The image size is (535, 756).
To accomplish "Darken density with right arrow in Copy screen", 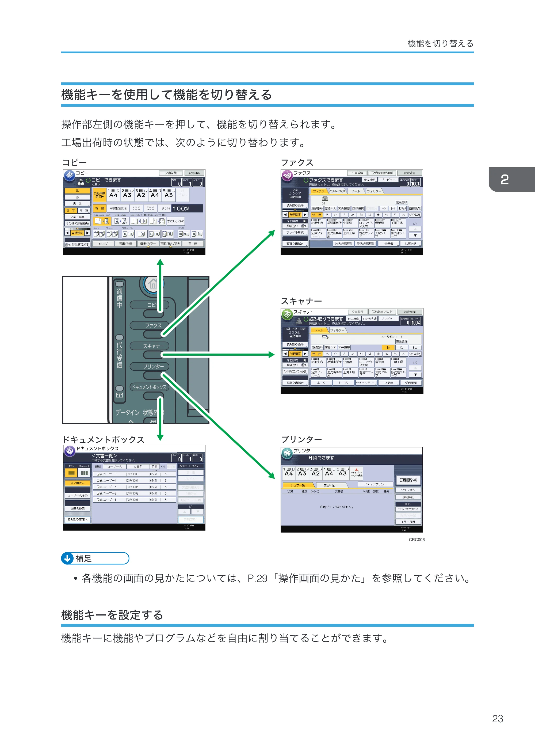I will click(87, 233).
